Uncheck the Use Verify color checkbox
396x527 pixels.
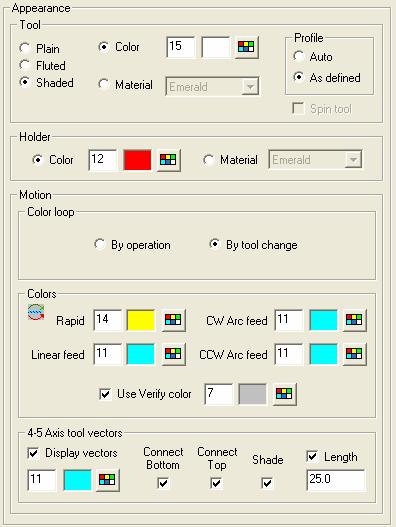click(x=105, y=394)
